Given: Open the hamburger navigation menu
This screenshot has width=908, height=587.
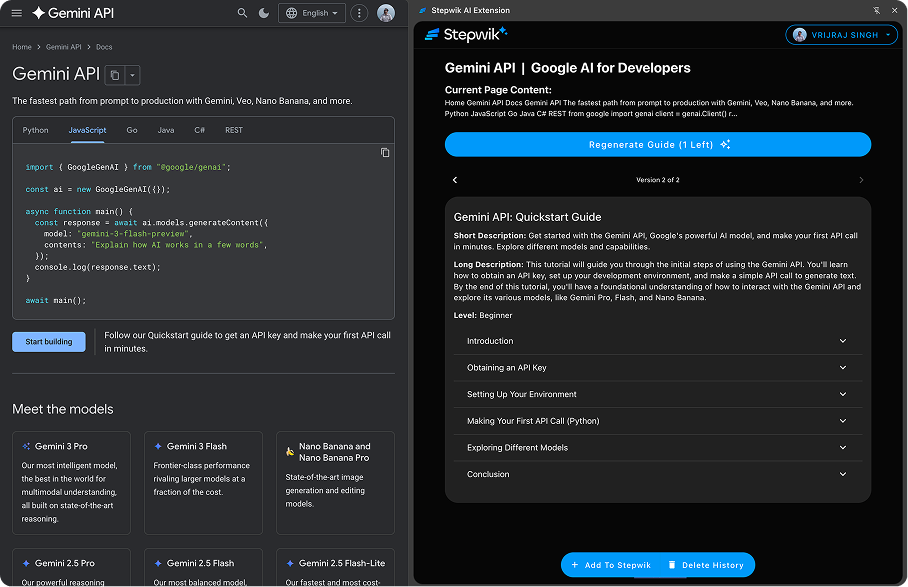Looking at the screenshot, I should (x=17, y=13).
